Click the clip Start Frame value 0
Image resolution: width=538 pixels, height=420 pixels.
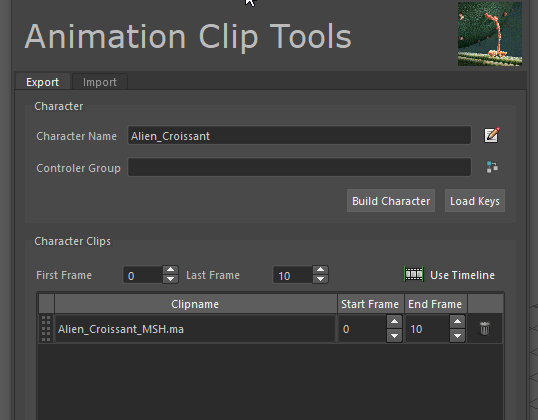362,329
